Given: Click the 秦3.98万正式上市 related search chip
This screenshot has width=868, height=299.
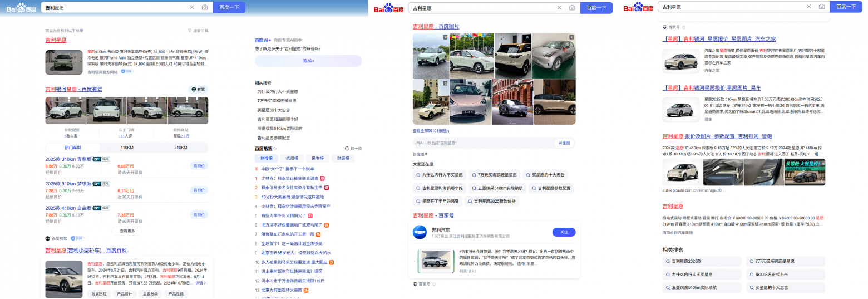Looking at the screenshot, I should [x=786, y=275].
